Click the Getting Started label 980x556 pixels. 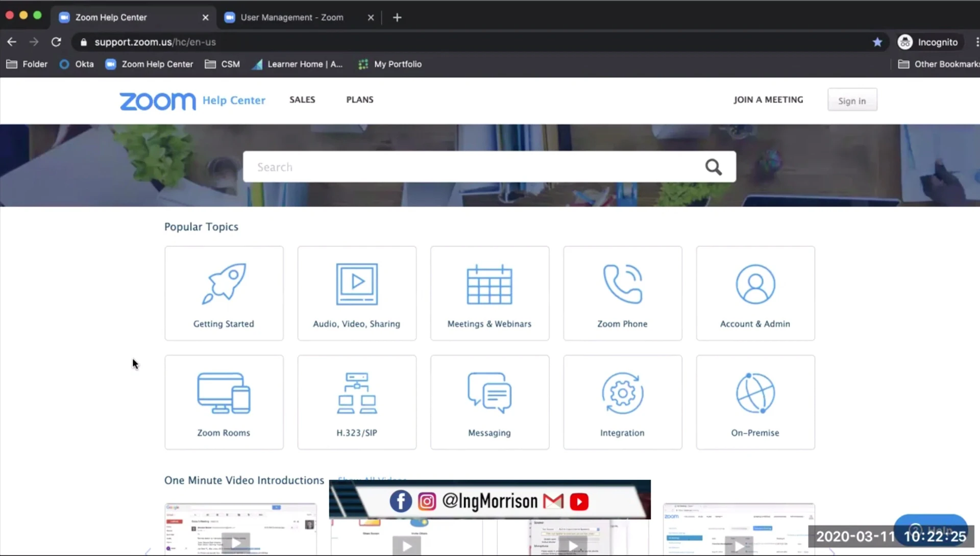point(224,324)
